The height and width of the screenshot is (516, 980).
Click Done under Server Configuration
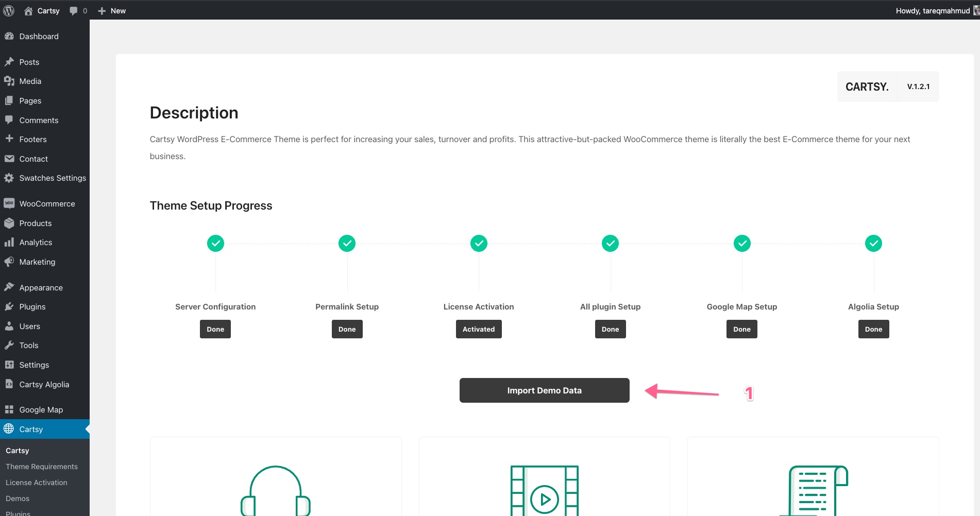[215, 329]
